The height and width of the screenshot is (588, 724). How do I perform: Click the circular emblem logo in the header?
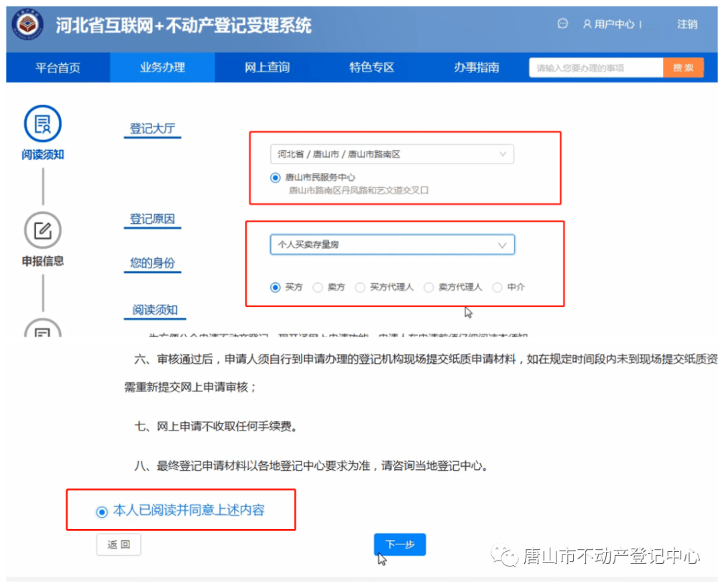click(26, 24)
